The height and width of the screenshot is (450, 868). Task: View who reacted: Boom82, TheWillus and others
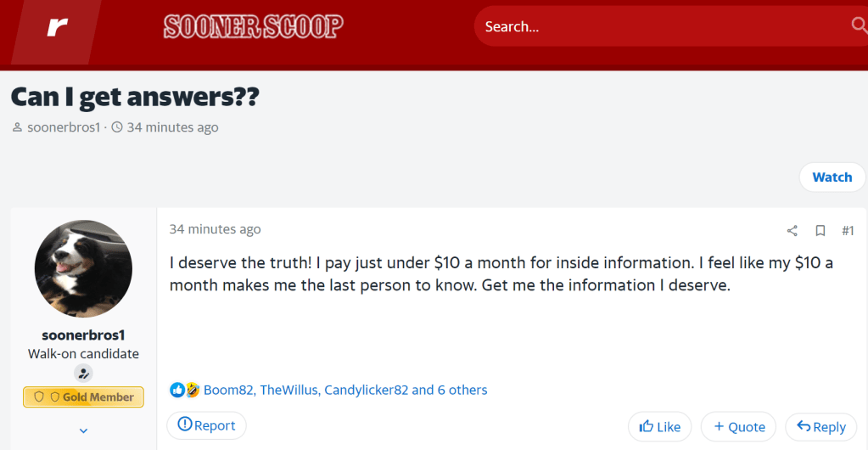[x=345, y=391]
